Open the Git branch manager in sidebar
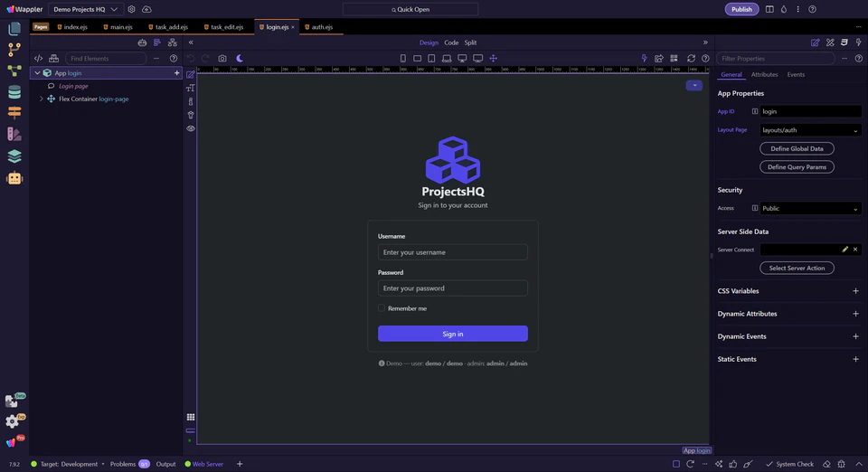 14,49
